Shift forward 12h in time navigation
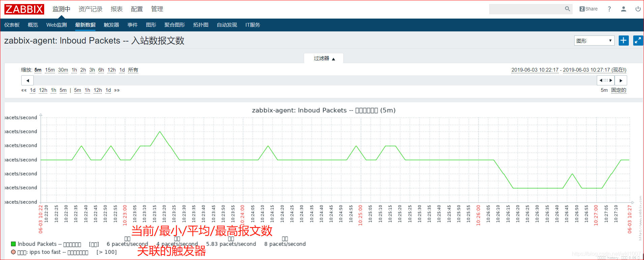 pos(98,90)
